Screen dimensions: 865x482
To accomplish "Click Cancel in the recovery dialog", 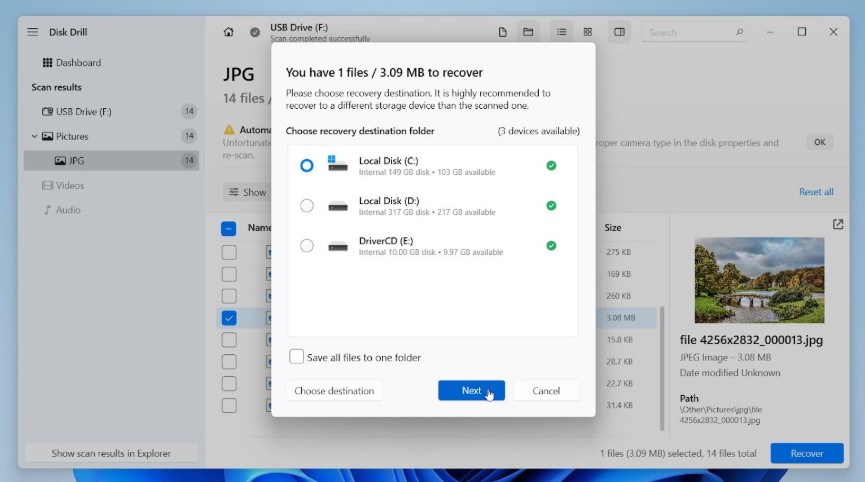I will pos(546,390).
